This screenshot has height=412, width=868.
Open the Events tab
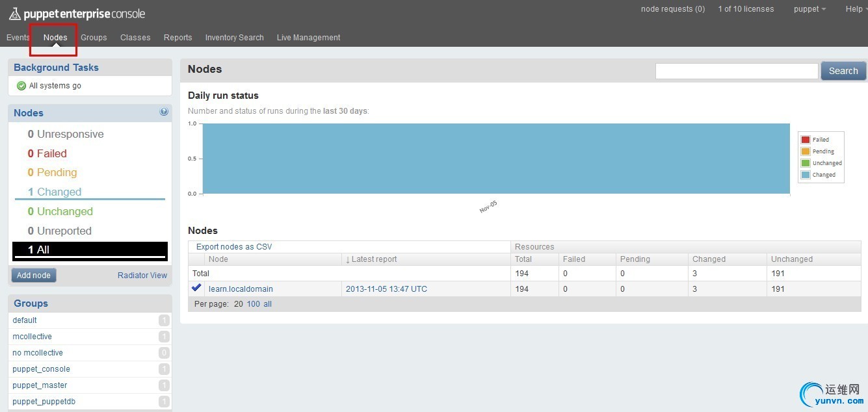point(18,38)
